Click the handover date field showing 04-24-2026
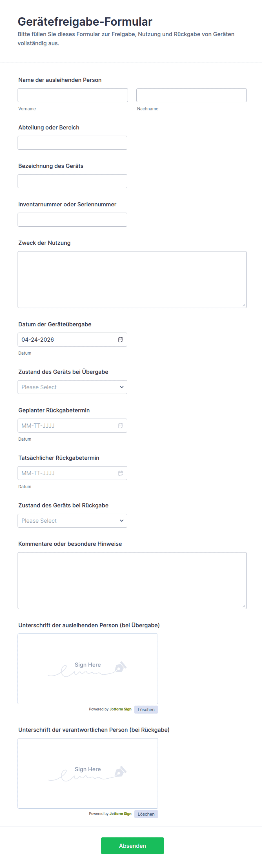Screen dimensions: 262x868 pyautogui.click(x=67, y=340)
